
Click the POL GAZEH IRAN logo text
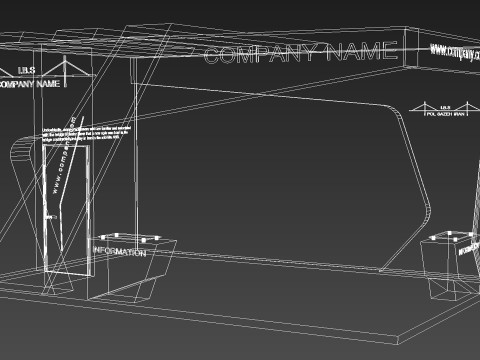[445, 114]
